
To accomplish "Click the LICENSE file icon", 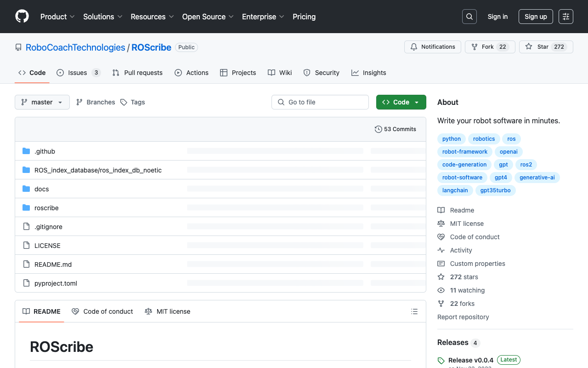I will pyautogui.click(x=26, y=246).
